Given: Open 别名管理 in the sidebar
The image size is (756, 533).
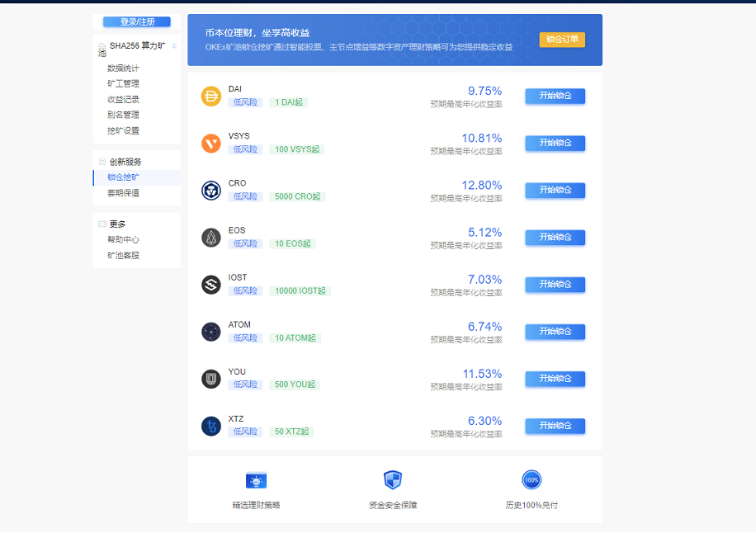Looking at the screenshot, I should (123, 116).
